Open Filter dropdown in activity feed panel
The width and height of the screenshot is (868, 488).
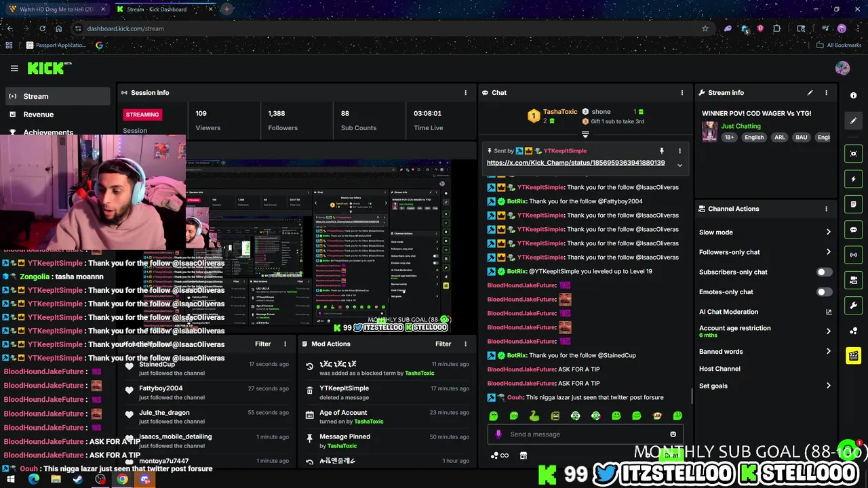pos(262,344)
